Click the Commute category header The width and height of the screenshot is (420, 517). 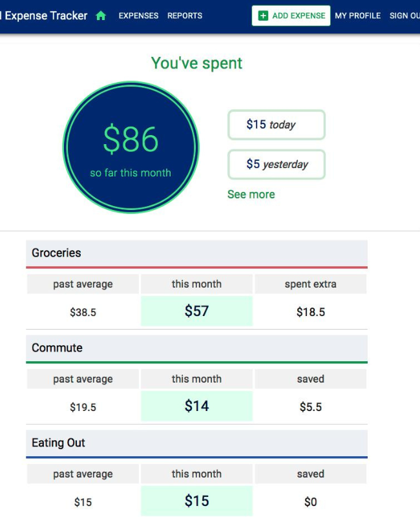click(x=197, y=348)
